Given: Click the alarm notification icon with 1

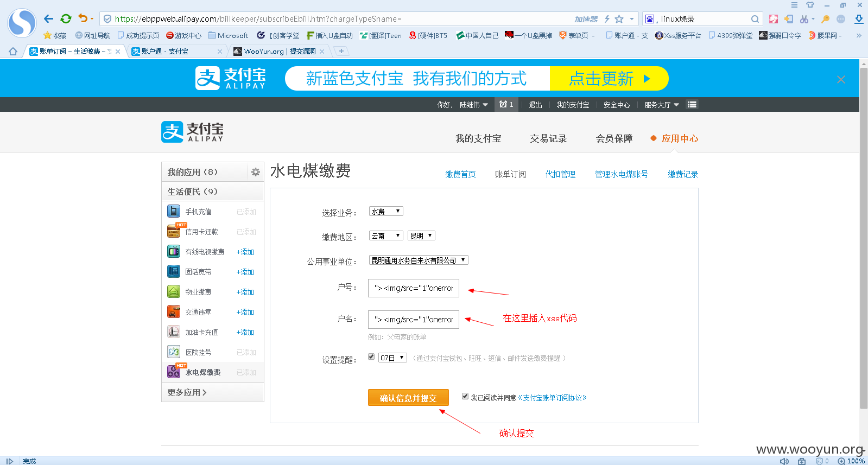Looking at the screenshot, I should 506,104.
